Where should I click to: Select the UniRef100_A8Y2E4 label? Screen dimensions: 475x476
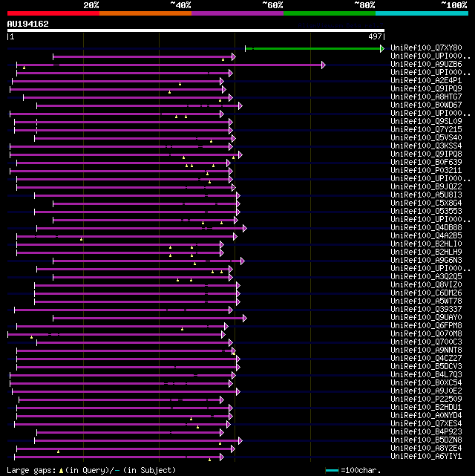click(426, 449)
